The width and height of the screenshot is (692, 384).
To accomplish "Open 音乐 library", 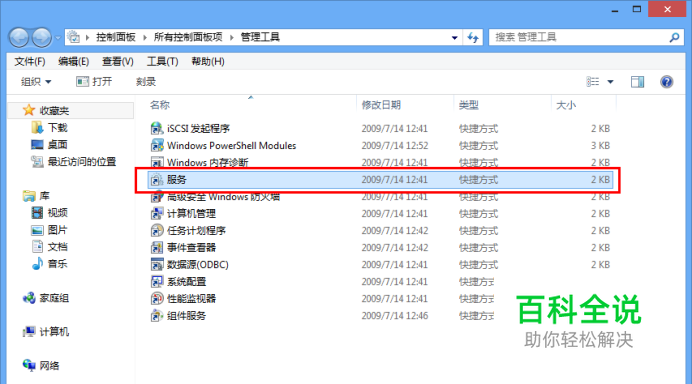I will (57, 264).
